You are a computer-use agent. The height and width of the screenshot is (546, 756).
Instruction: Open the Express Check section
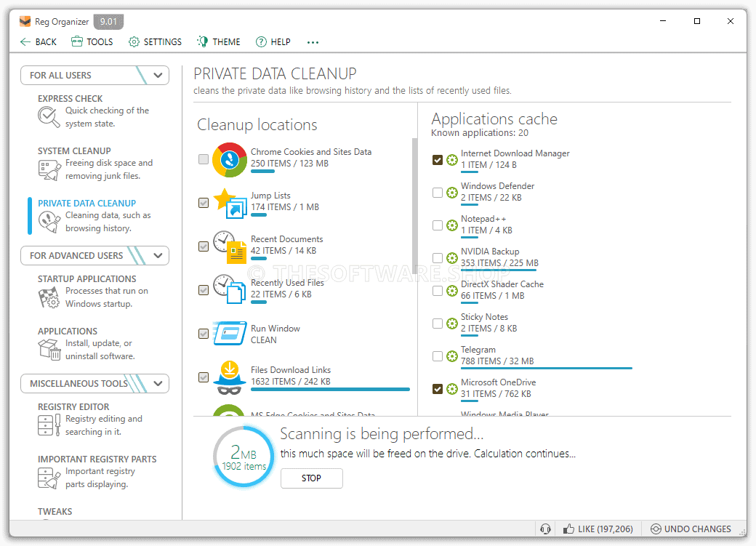[x=94, y=111]
